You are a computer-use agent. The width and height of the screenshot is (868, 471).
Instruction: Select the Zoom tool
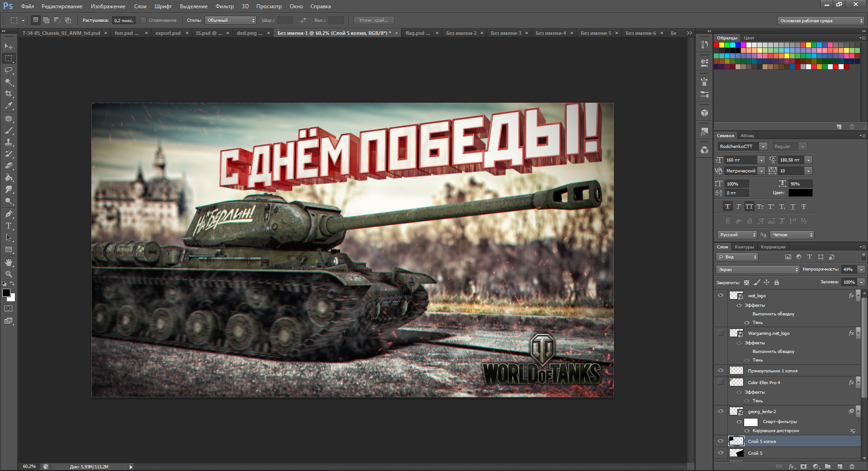[9, 274]
